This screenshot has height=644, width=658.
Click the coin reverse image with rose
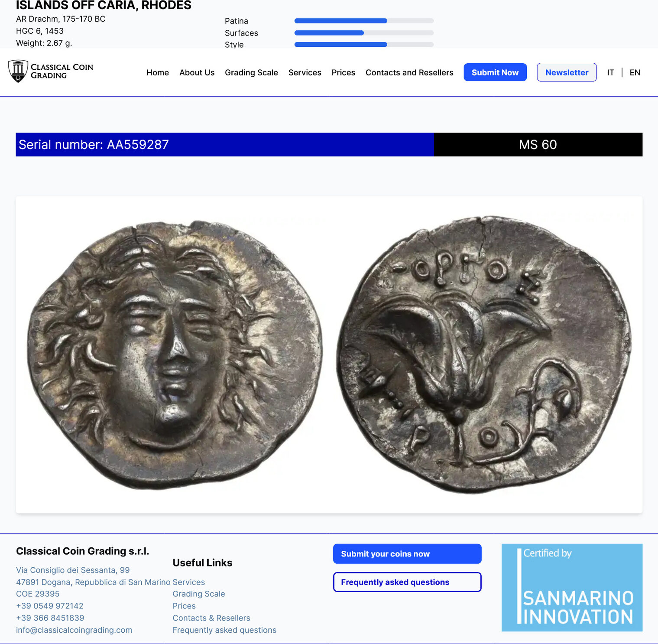(484, 354)
